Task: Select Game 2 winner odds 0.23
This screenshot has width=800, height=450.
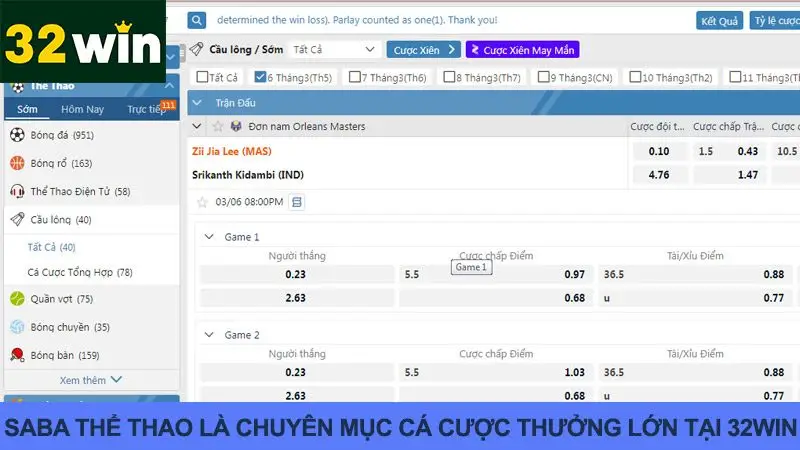Action: coord(297,372)
